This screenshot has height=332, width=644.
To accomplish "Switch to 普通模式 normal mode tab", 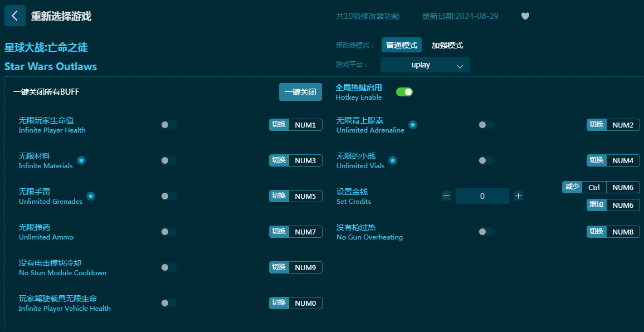I will pos(401,45).
